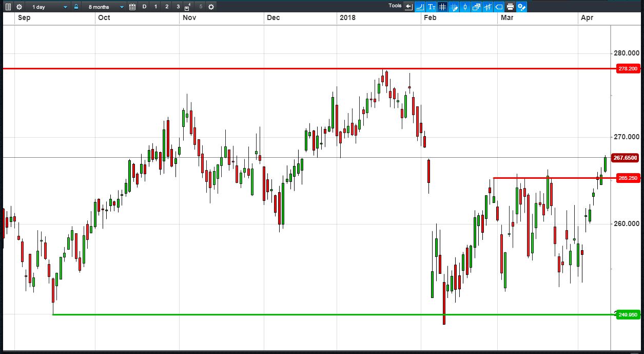Click the Dec label on time axis
Screen dimensions: 644x354
pos(274,18)
